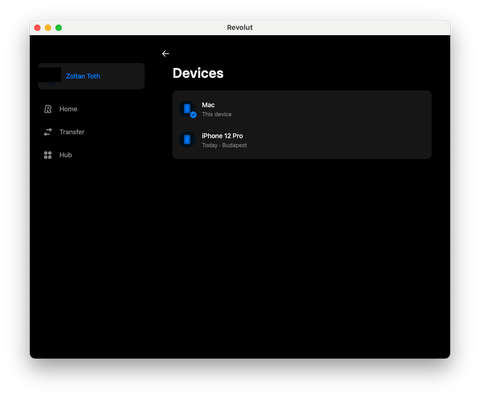
Task: Click the verified checkmark badge on Mac
Action: pyautogui.click(x=193, y=115)
